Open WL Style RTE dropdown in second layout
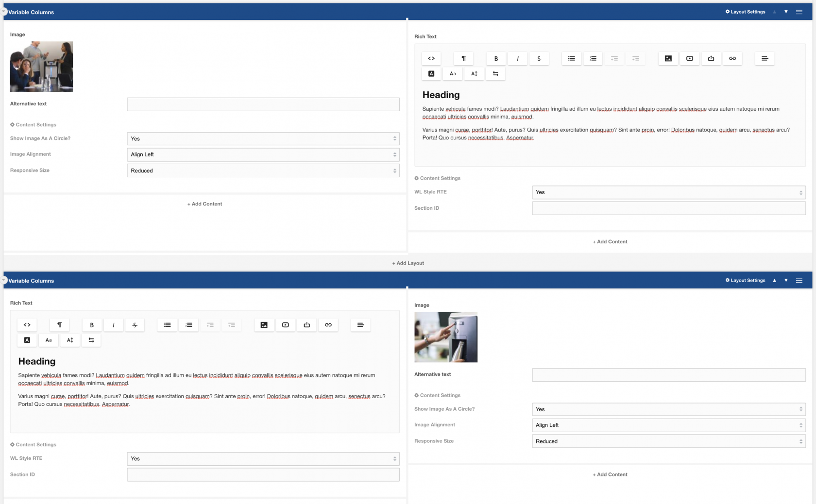This screenshot has width=816, height=504. click(263, 458)
